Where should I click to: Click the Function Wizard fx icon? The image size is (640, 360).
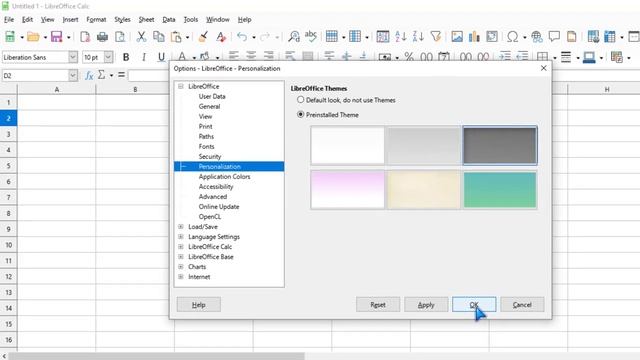coord(89,76)
